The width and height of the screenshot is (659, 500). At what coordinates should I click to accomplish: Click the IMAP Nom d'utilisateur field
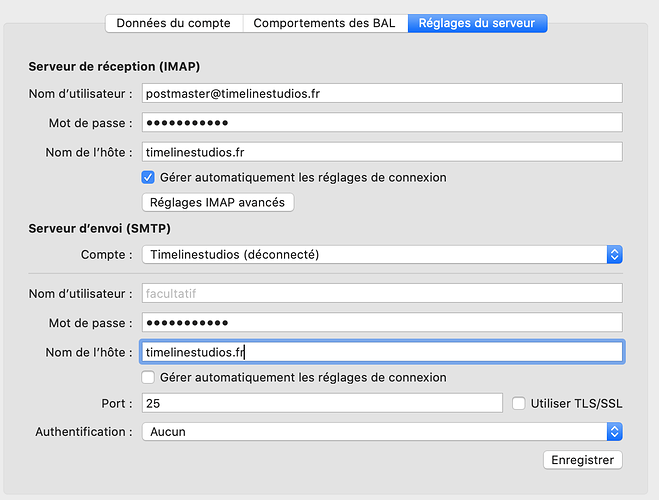point(382,93)
